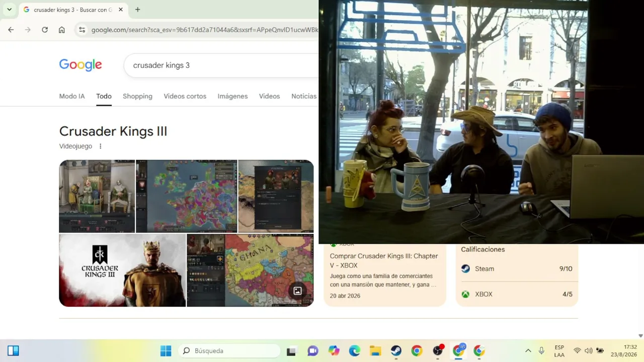Switch the ESP LAA input language
The width and height of the screenshot is (644, 362).
coord(559,351)
